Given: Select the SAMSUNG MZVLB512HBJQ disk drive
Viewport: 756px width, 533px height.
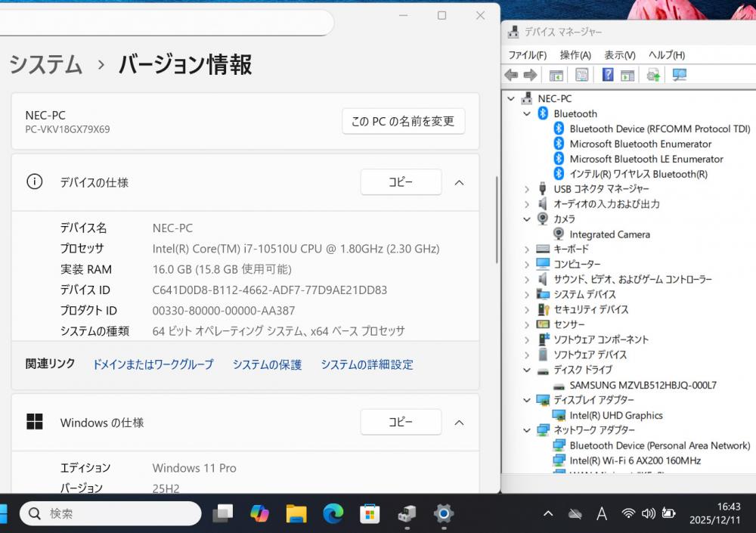Looking at the screenshot, I should (643, 385).
